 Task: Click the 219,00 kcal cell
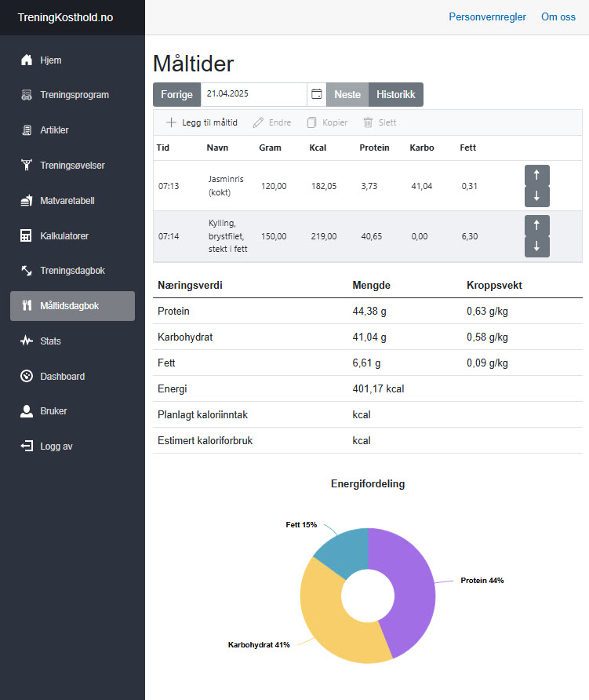(324, 236)
